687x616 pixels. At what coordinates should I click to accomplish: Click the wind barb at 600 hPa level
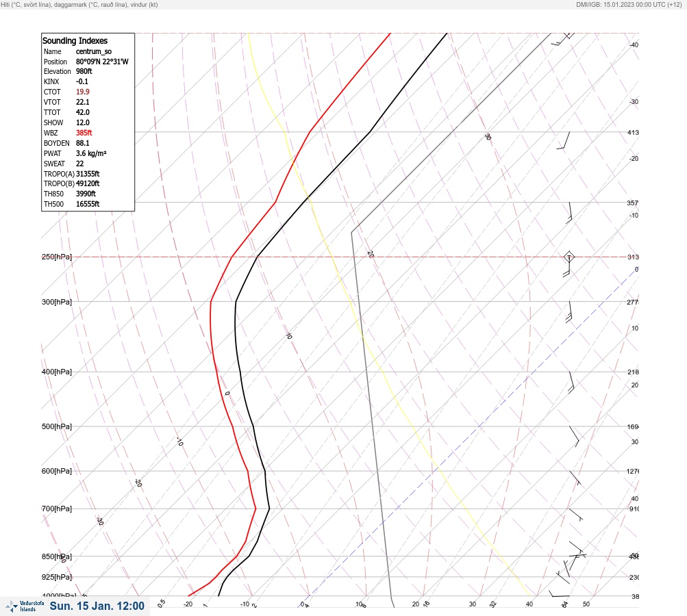tap(575, 478)
